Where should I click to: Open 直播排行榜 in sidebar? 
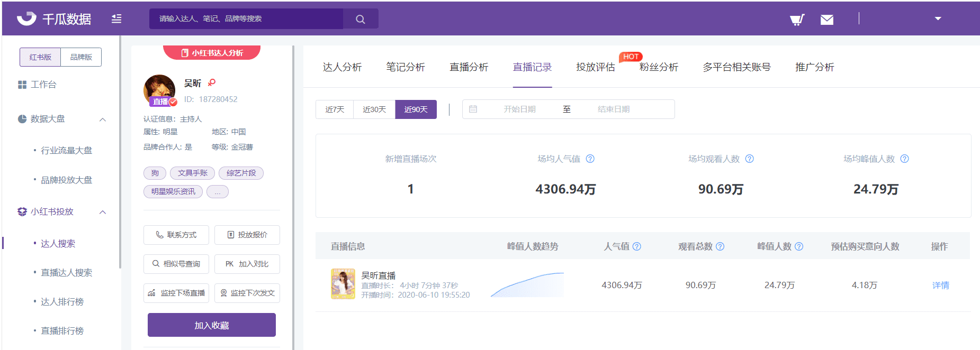click(x=62, y=331)
